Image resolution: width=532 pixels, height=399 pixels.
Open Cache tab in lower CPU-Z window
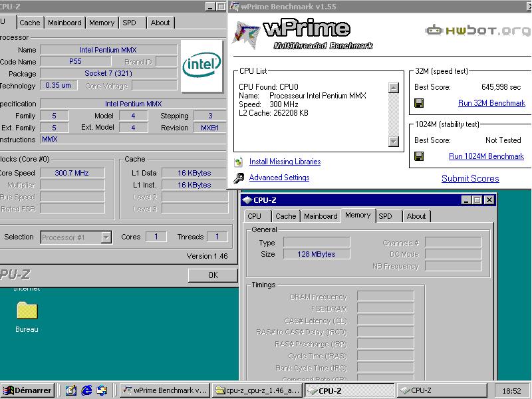[x=286, y=216]
